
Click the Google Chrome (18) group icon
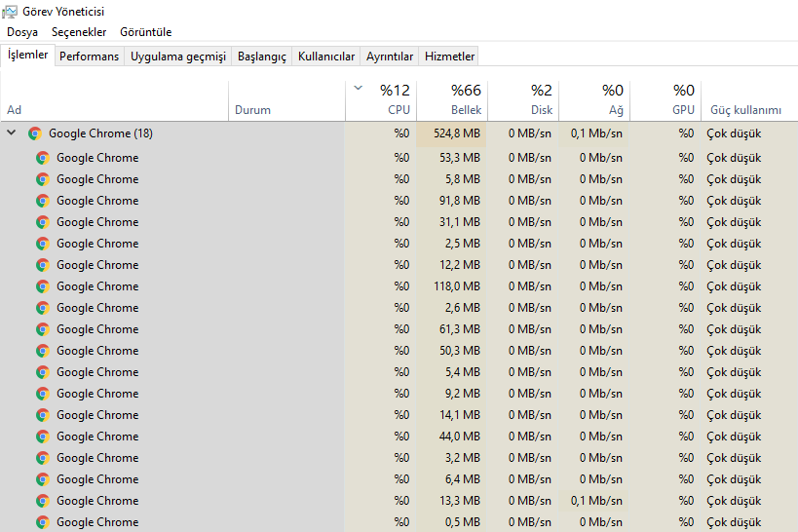click(x=35, y=133)
